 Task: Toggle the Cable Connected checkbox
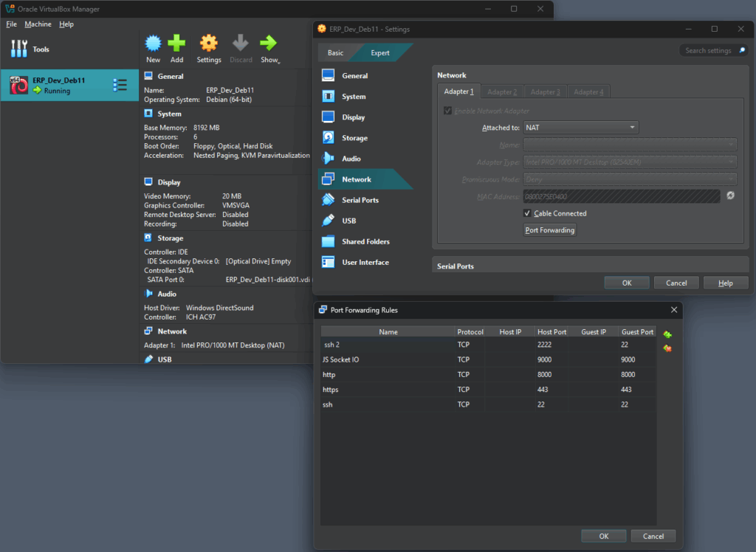(x=527, y=213)
